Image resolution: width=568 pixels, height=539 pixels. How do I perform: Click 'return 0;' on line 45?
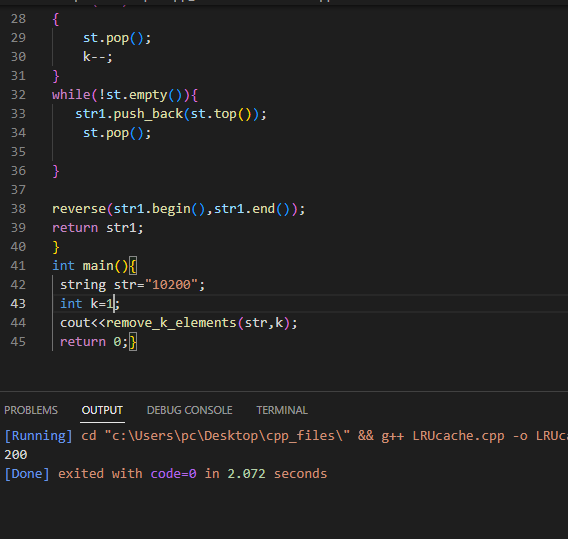click(94, 342)
